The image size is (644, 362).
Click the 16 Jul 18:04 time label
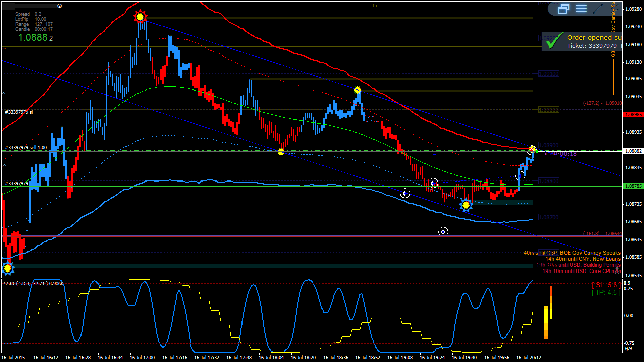coord(271,358)
